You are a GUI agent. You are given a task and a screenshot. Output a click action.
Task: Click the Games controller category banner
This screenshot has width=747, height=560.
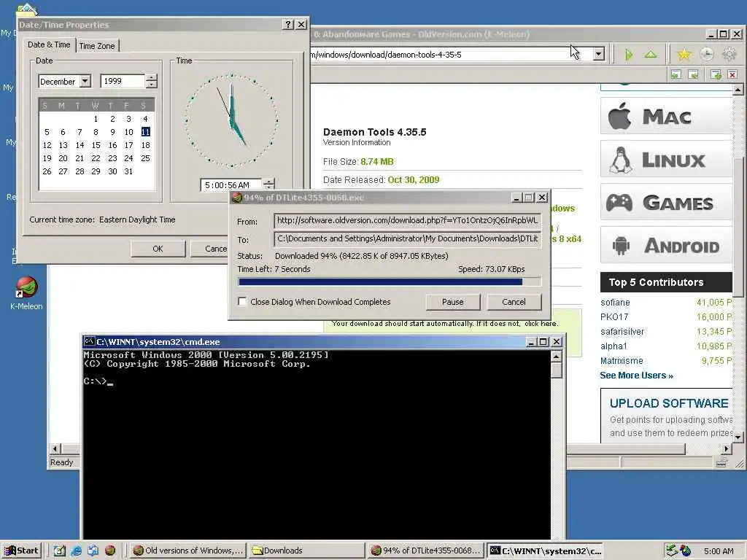coord(666,202)
